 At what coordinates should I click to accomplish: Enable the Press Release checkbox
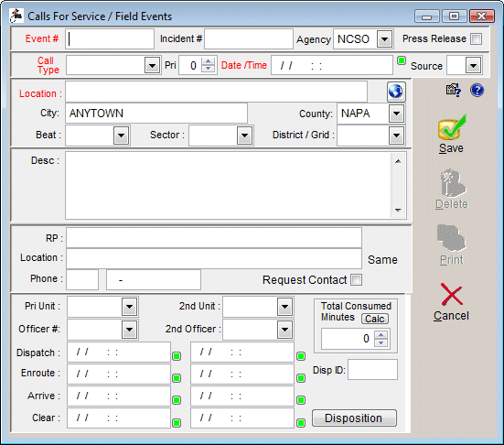click(476, 39)
